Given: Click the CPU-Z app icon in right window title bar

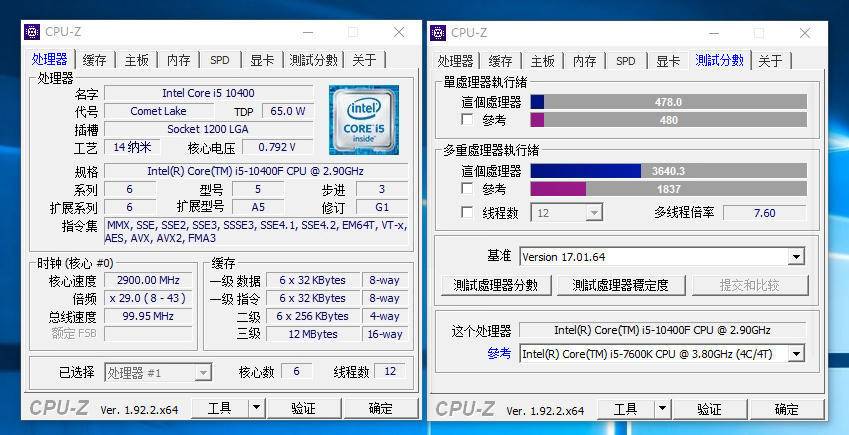Looking at the screenshot, I should click(x=438, y=33).
